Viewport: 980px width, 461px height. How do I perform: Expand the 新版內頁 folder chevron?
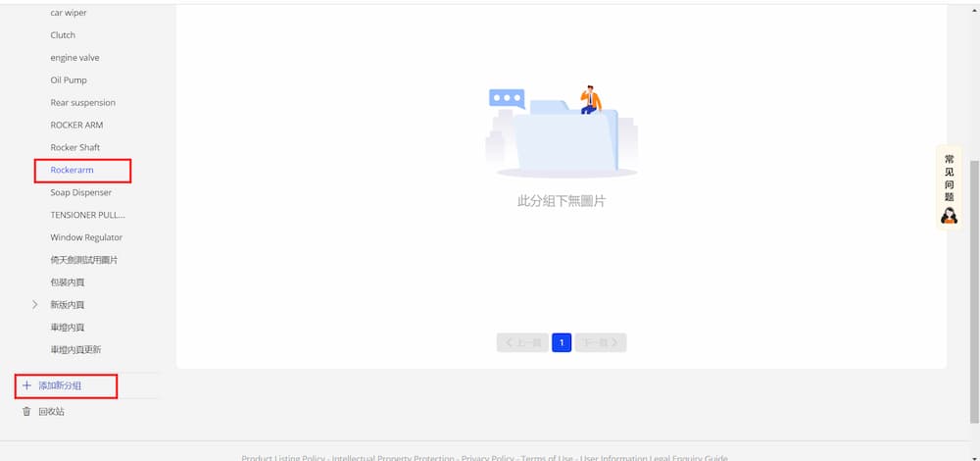click(x=35, y=305)
